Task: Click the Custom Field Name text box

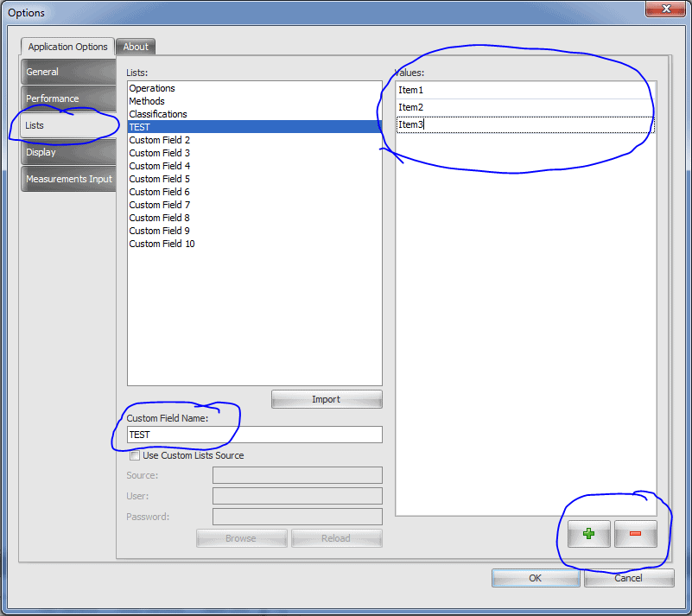Action: click(254, 435)
